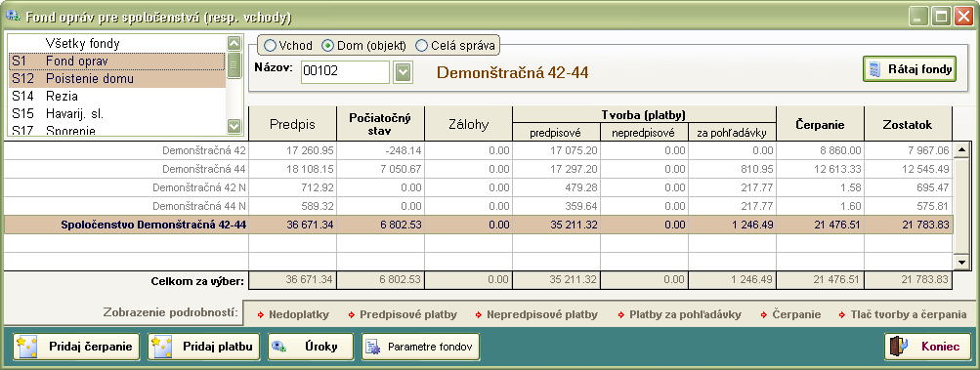
Task: Click Zostatok value 575.81
Action: click(x=934, y=206)
